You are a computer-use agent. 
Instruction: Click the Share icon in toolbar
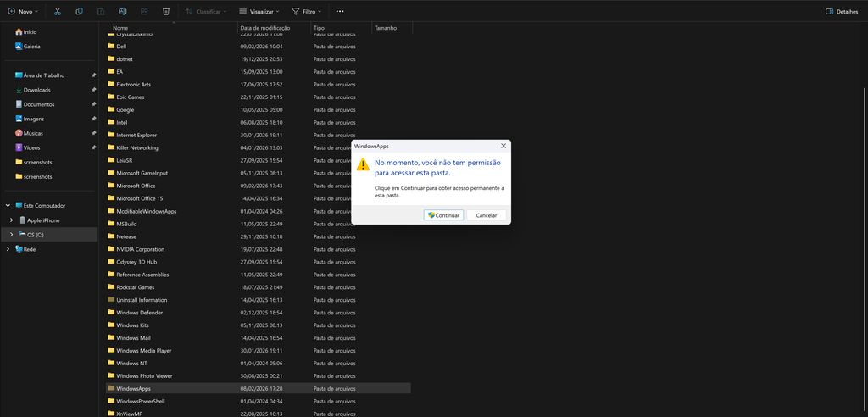(144, 11)
